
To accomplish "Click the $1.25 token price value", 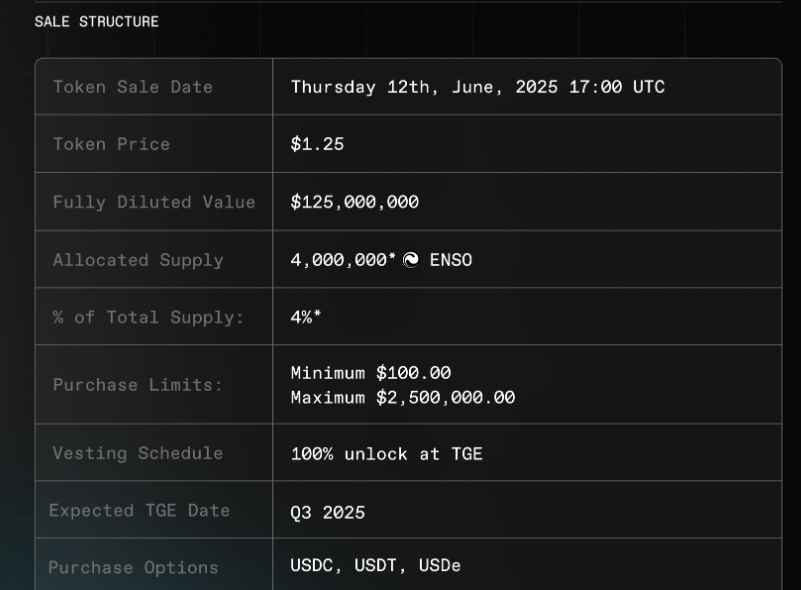I will [x=317, y=144].
